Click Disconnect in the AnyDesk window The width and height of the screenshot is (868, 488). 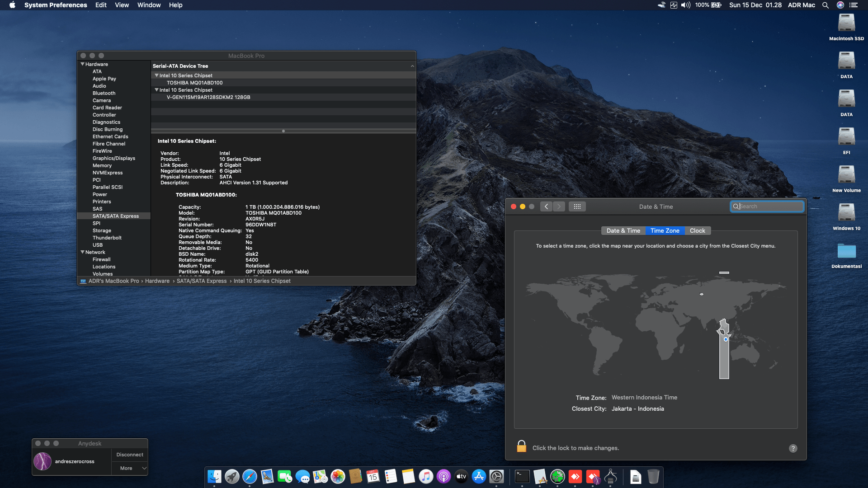pos(130,455)
